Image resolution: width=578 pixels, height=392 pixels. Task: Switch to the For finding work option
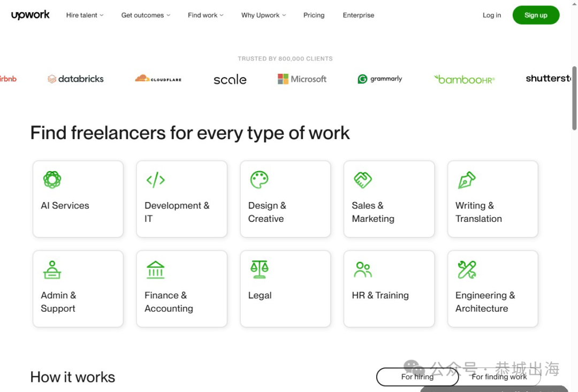(499, 377)
